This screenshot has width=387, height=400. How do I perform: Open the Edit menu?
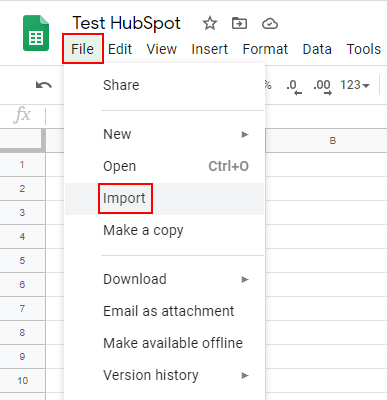(120, 49)
